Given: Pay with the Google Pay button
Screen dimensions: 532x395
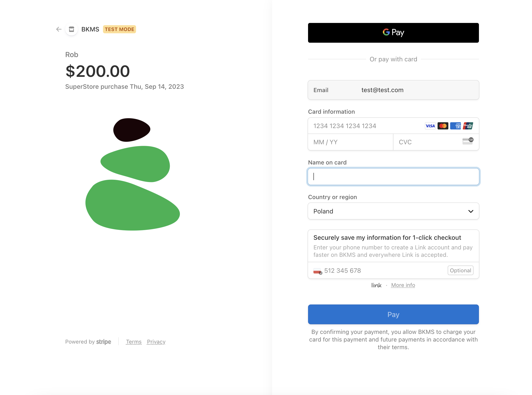Looking at the screenshot, I should [393, 33].
